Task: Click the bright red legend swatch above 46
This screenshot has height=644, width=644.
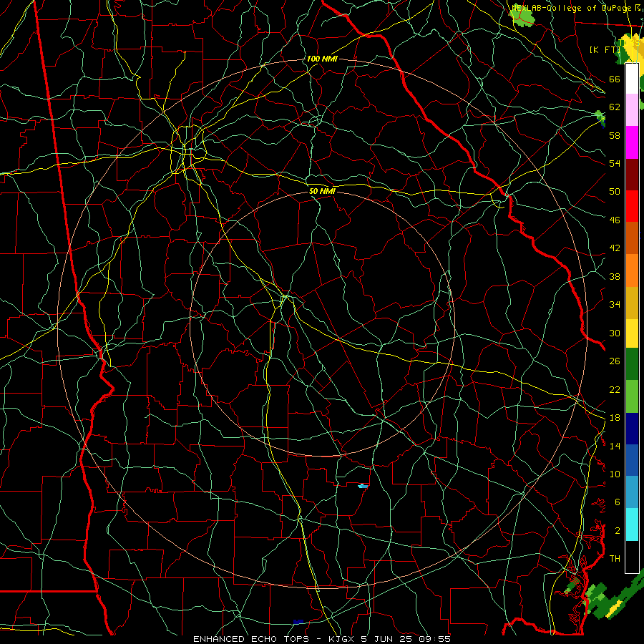Action: (x=632, y=206)
